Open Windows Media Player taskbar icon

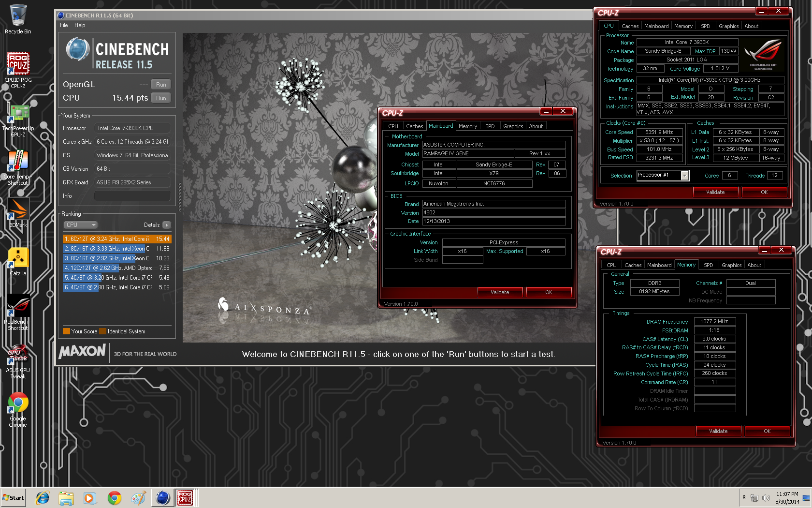click(90, 498)
